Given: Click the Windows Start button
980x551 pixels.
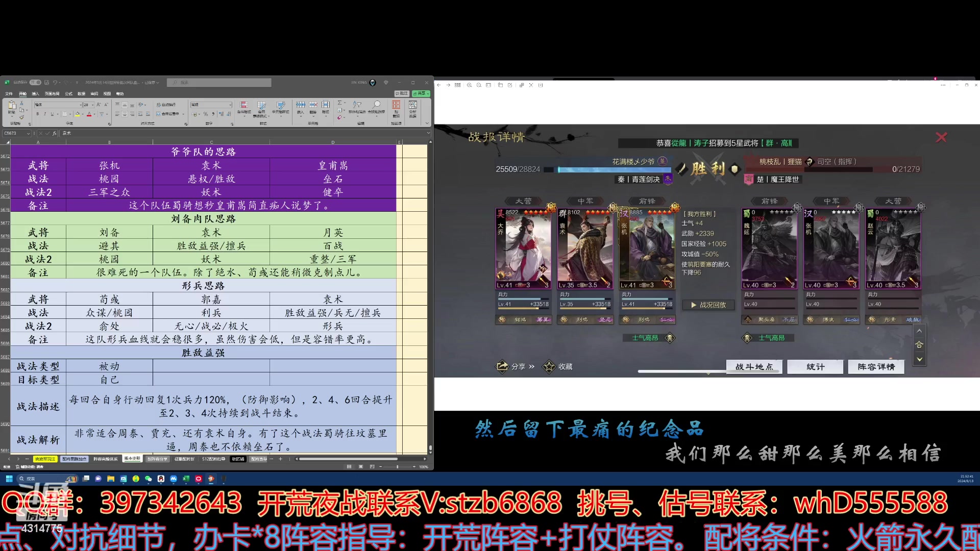Looking at the screenshot, I should click(9, 479).
